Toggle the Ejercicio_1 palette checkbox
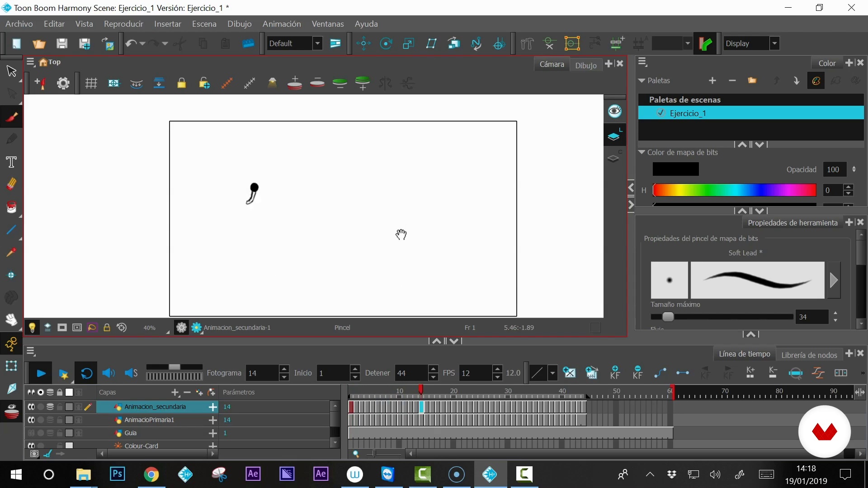Image resolution: width=868 pixels, height=488 pixels. tap(661, 113)
